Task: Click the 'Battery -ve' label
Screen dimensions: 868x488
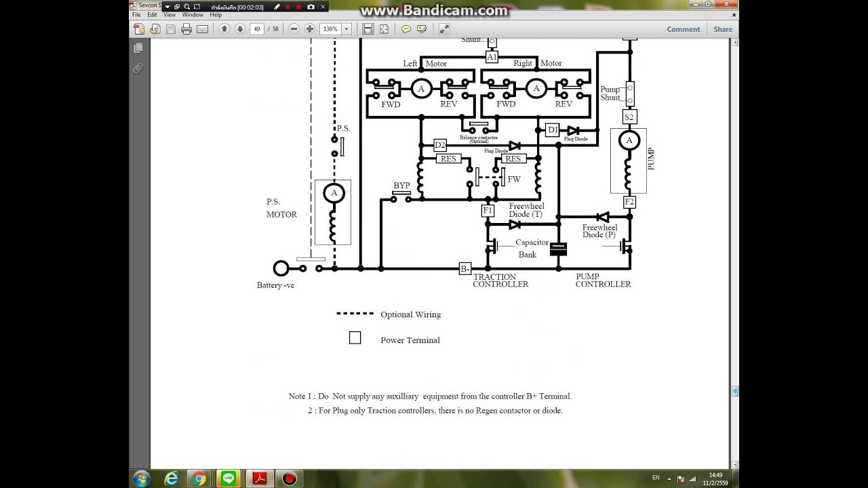Action: (275, 285)
